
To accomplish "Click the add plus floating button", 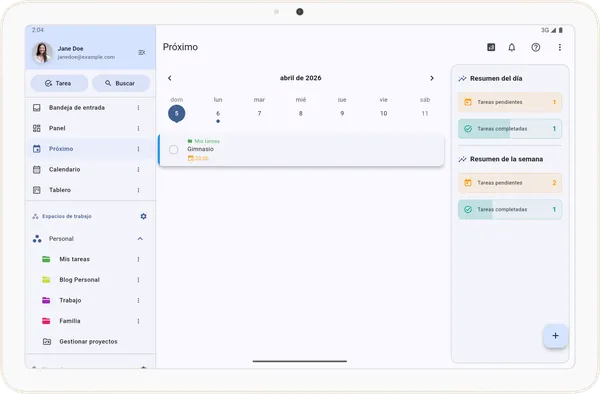I will 556,336.
